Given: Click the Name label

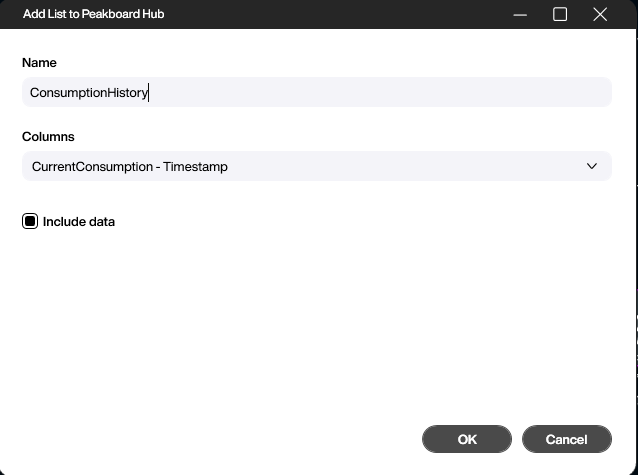Looking at the screenshot, I should coord(39,63).
